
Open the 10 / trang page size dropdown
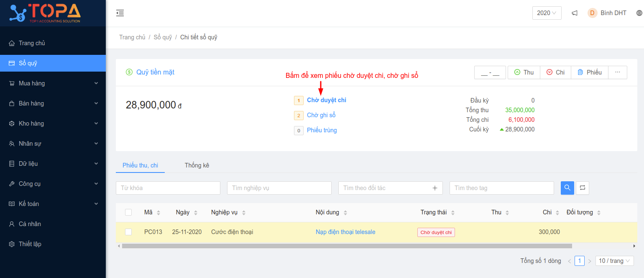[614, 261]
